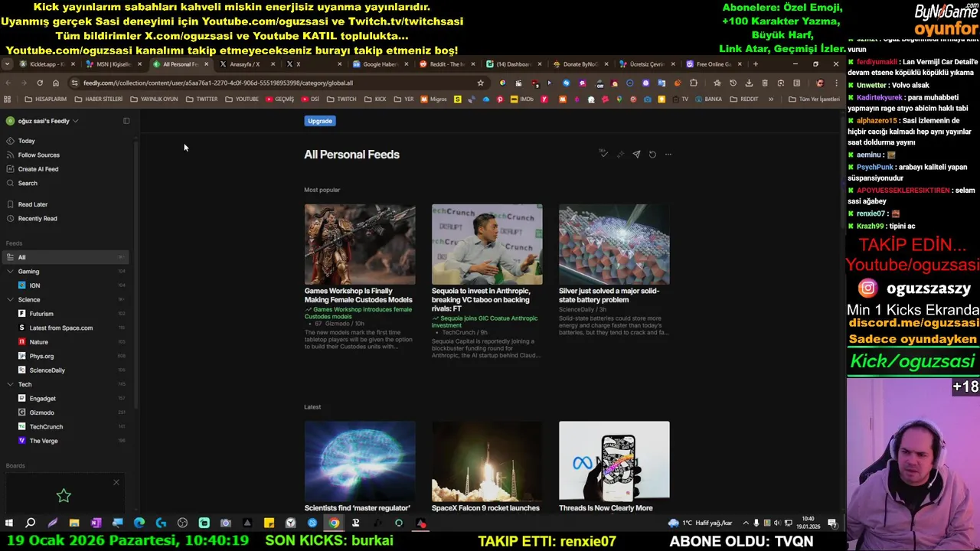Collapse the Tech feed folder
This screenshot has width=980, height=551.
[x=10, y=384]
